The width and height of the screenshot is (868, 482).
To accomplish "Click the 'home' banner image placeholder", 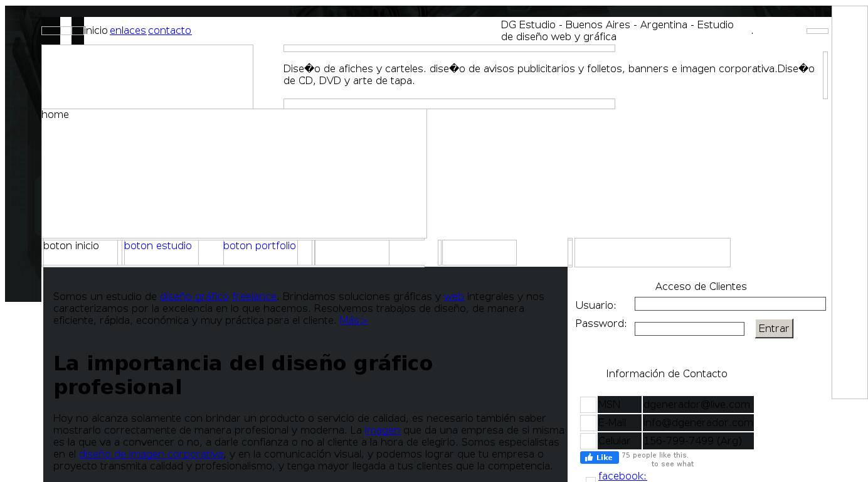I will coord(233,173).
